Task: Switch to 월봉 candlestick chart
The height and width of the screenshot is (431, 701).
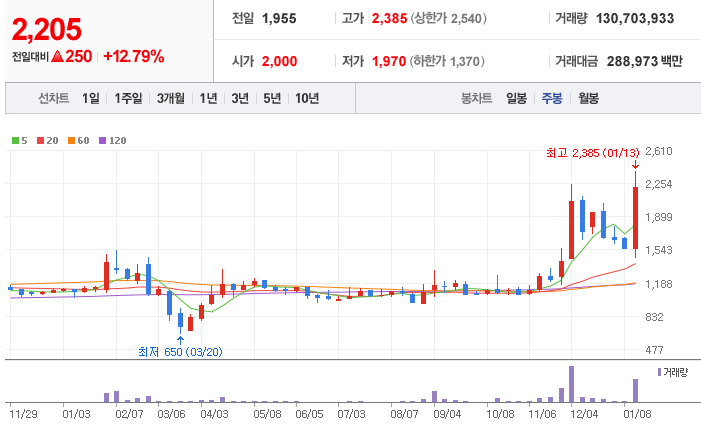Action: 588,98
